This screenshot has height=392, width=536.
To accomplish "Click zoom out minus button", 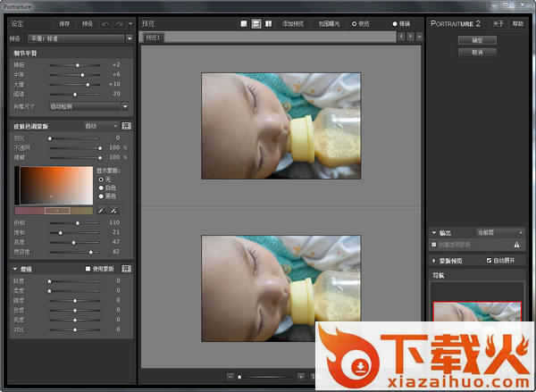I will [x=229, y=377].
